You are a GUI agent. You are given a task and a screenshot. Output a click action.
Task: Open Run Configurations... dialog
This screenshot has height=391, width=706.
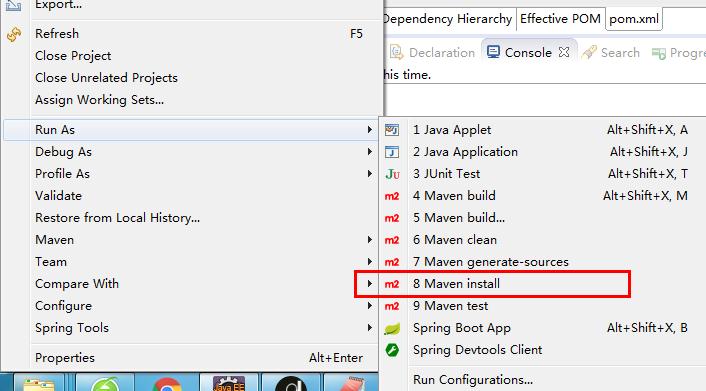[x=543, y=380]
